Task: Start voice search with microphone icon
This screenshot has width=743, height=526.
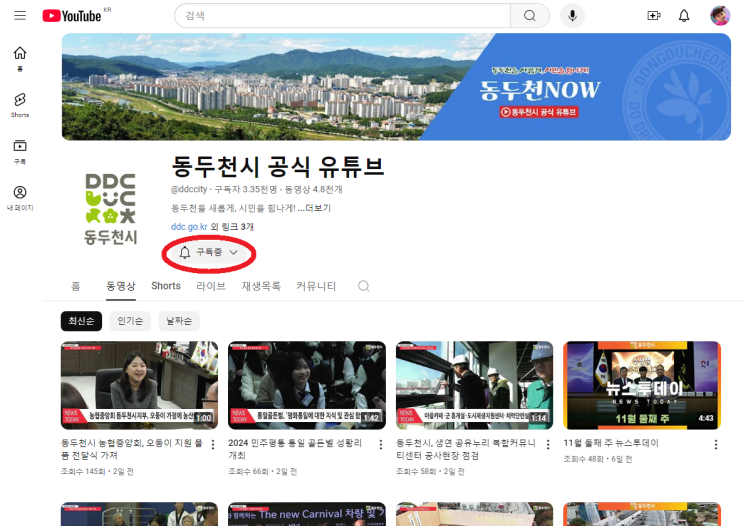Action: 572,16
